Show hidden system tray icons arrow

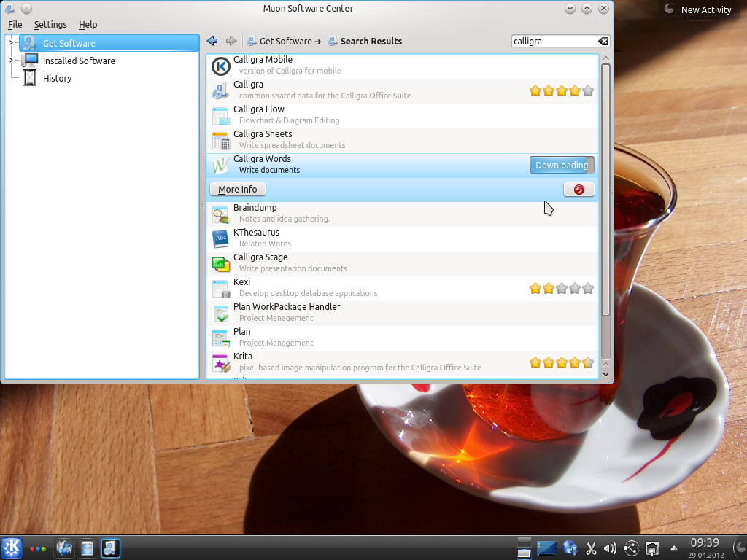(673, 548)
